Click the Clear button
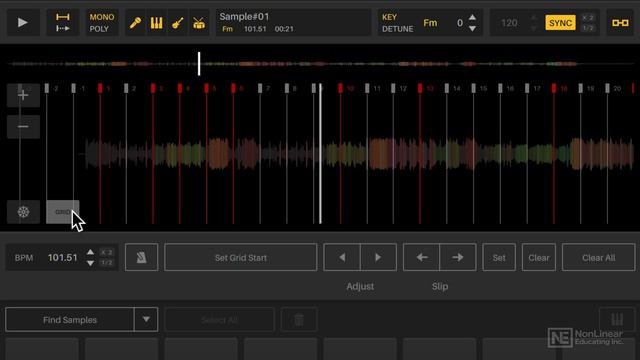The image size is (640, 360). 539,258
